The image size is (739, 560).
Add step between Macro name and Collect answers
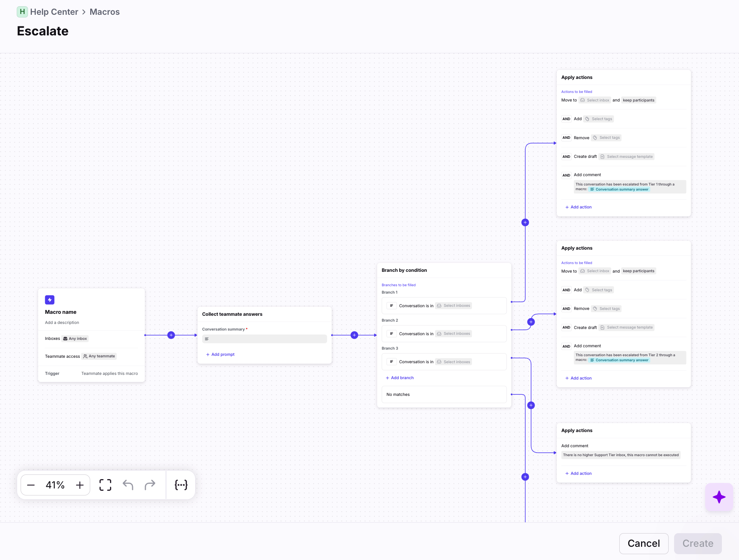coord(171,335)
